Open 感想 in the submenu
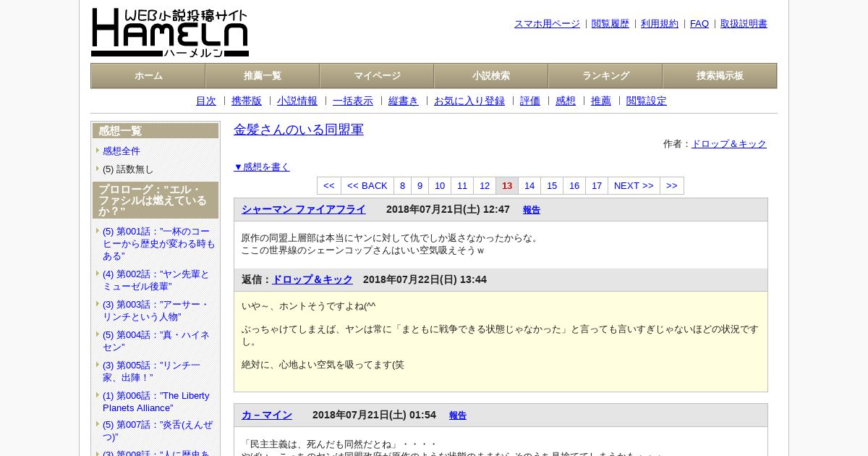 566,101
